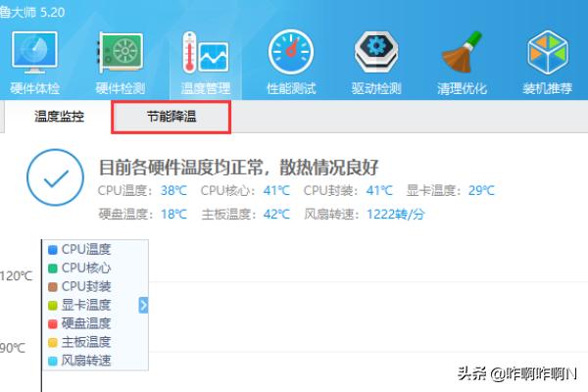Screen dimensions: 588x392
Task: Open the 清理优化 broom icon
Action: tap(462, 63)
